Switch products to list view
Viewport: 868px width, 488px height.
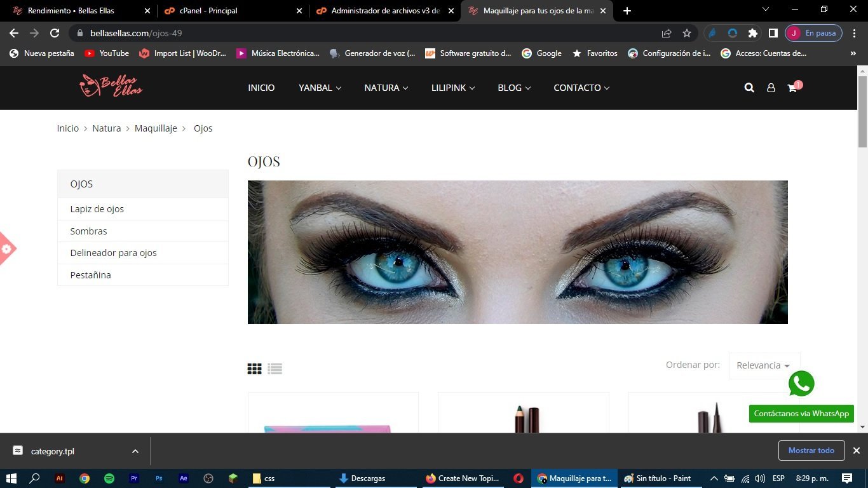pyautogui.click(x=275, y=369)
